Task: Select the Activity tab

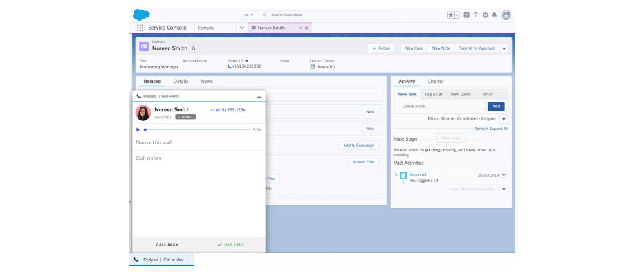Action: 407,81
